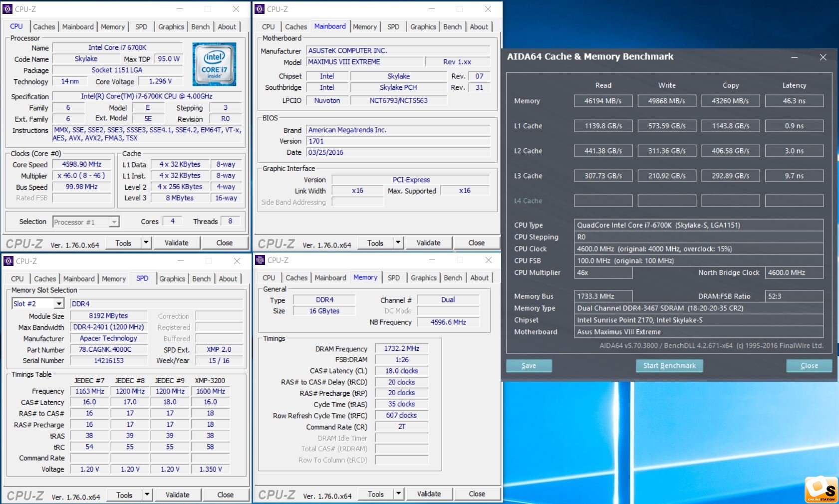This screenshot has height=504, width=839.
Task: Click Validate button in Memory window
Action: tap(429, 494)
